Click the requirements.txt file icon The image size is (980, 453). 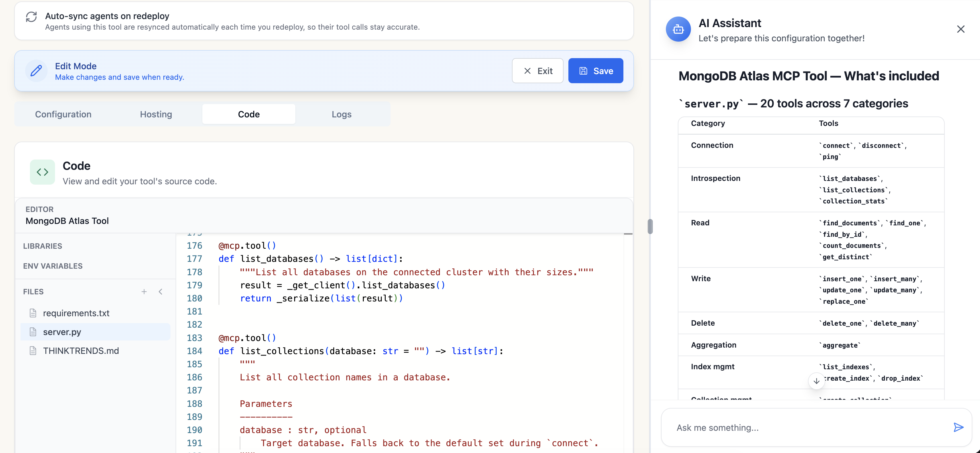pos(33,313)
